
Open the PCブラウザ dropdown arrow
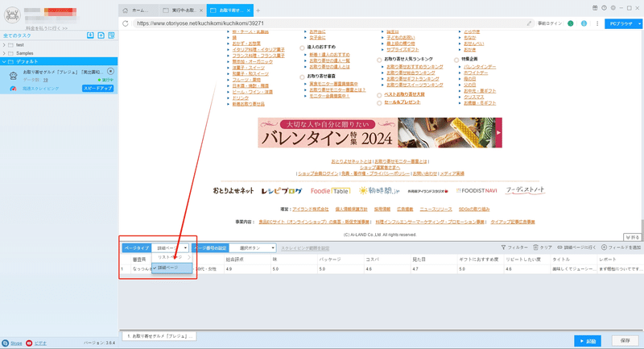tap(639, 24)
